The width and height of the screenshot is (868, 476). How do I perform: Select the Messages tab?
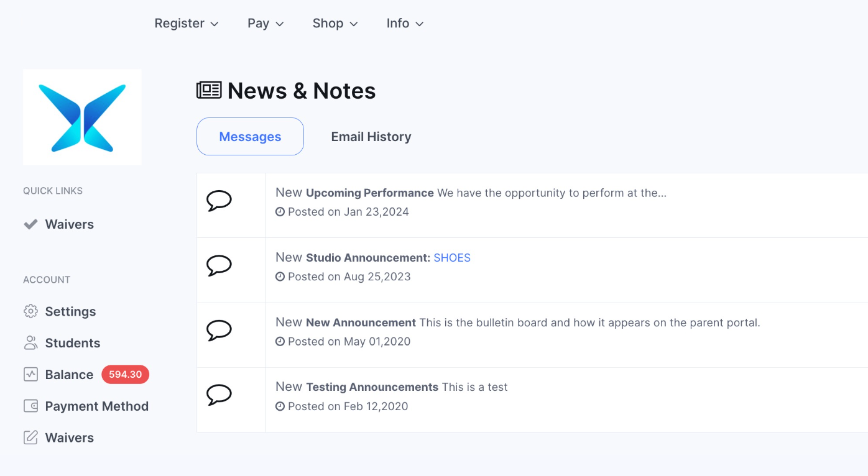pyautogui.click(x=250, y=137)
